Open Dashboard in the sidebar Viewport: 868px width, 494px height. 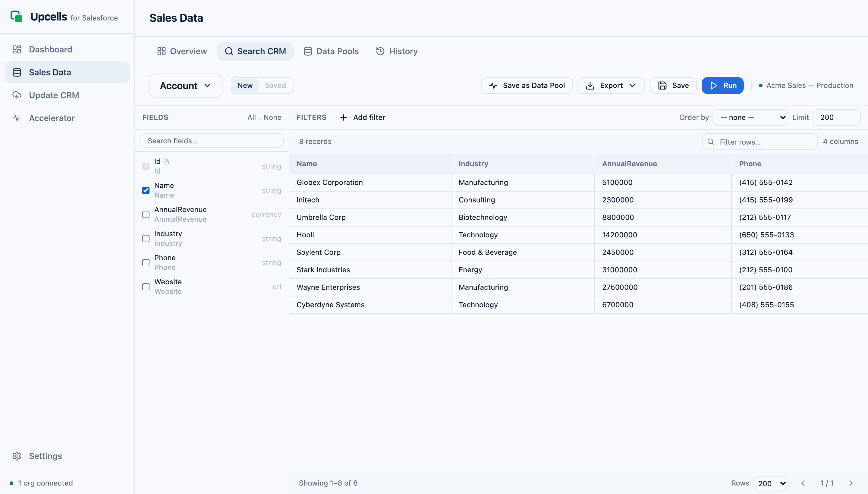tap(67, 49)
